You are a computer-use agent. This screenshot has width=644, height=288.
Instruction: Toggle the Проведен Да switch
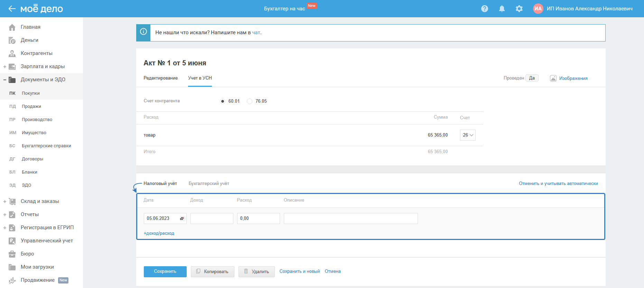(x=532, y=78)
